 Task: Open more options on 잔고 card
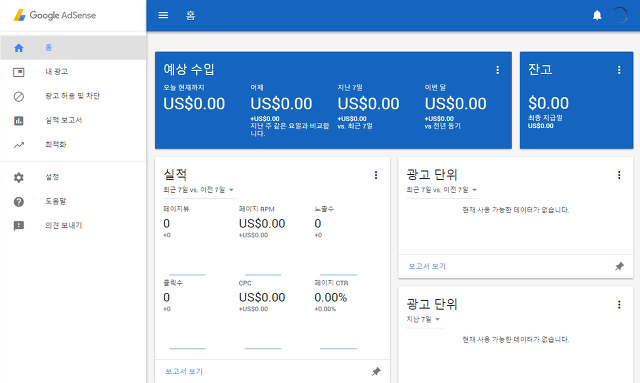619,70
